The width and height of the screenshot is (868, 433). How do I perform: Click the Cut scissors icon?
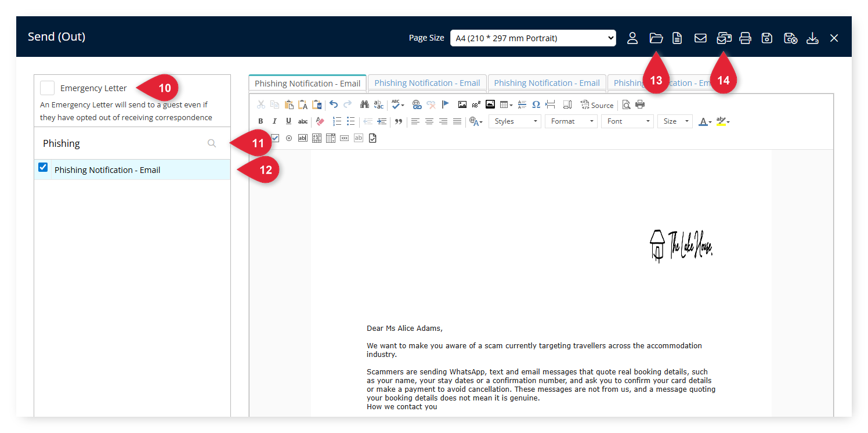point(261,104)
